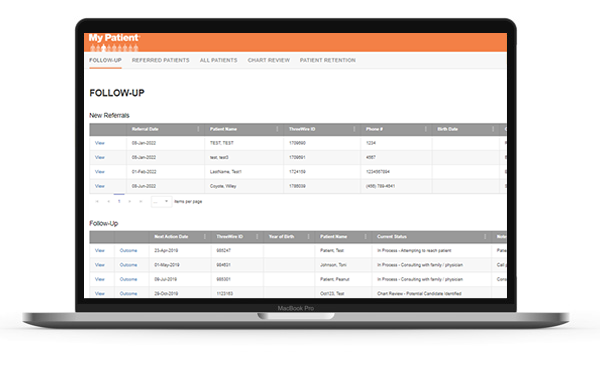
Task: View follow-up for Patient, Peanut
Action: click(x=99, y=279)
